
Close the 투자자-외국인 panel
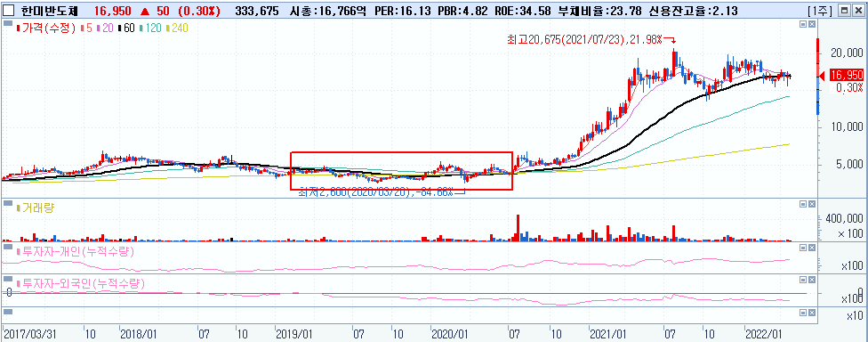(812, 279)
